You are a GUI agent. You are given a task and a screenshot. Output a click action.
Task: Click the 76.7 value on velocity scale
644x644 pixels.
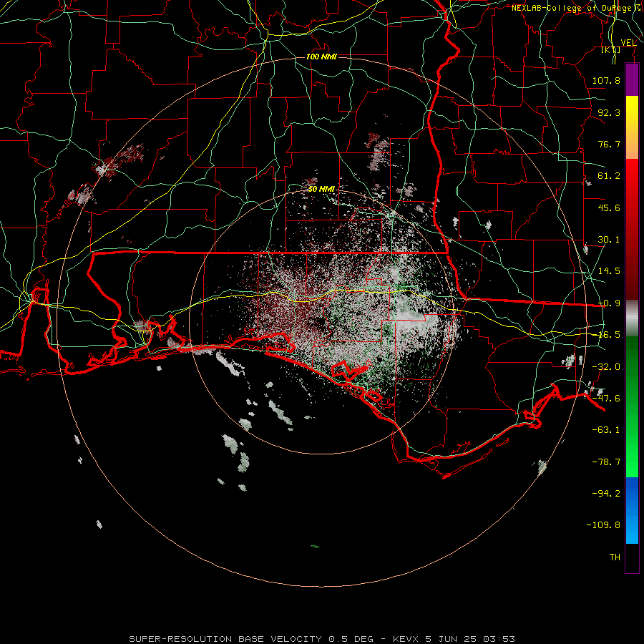609,144
